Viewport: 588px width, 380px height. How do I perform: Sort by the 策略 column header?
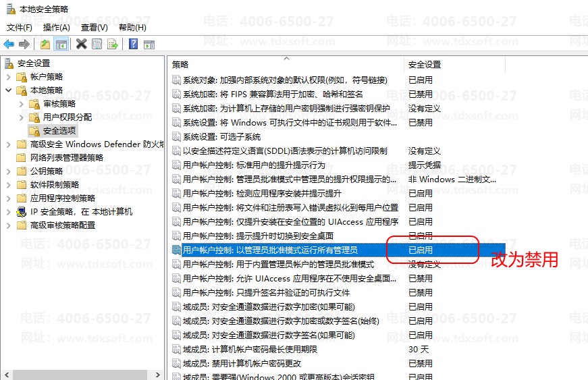pyautogui.click(x=180, y=65)
